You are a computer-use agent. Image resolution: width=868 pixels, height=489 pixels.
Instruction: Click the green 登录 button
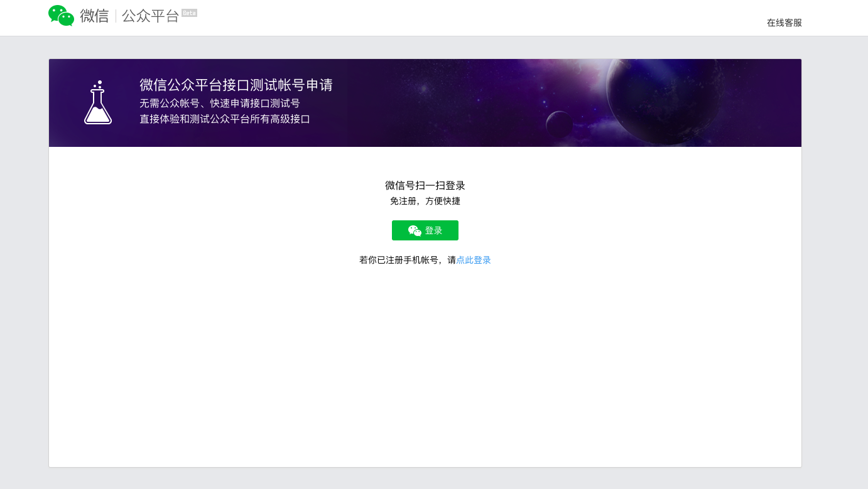pos(425,230)
